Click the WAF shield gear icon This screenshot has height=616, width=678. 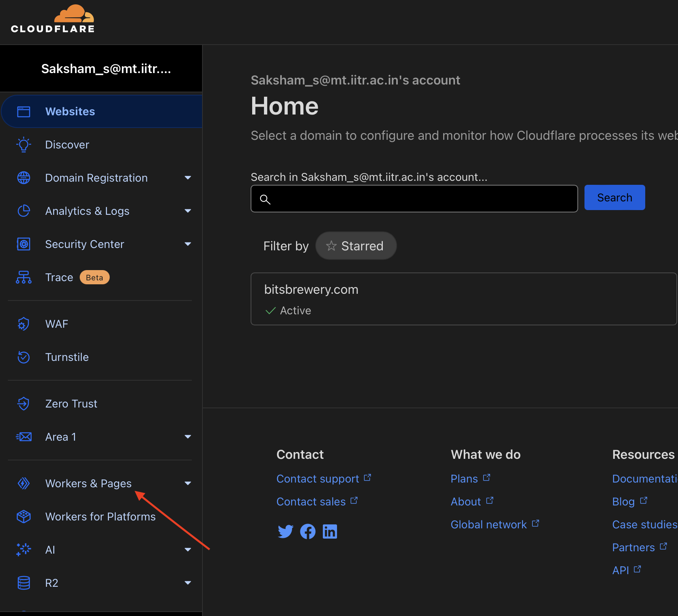pyautogui.click(x=24, y=324)
